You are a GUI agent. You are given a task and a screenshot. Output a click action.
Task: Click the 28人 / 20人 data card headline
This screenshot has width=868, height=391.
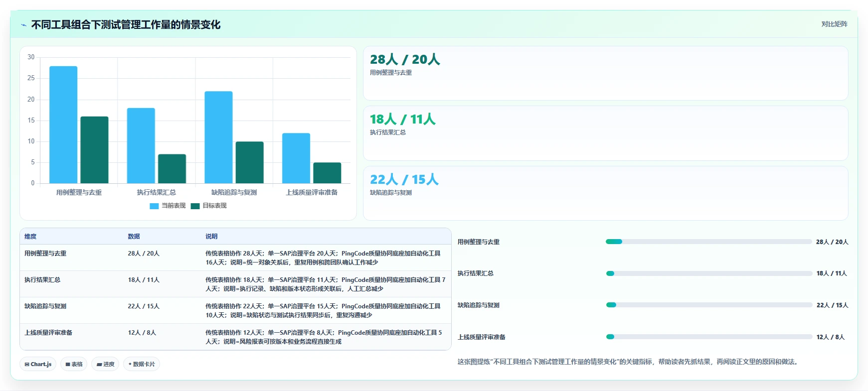point(405,59)
